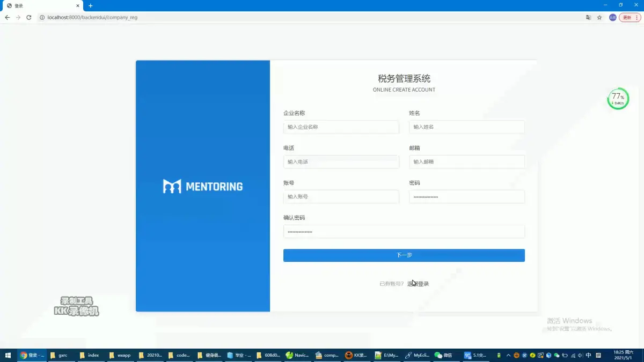Select the Chinese input method indicator
Viewport: 644px width, 362px height.
tap(588, 355)
